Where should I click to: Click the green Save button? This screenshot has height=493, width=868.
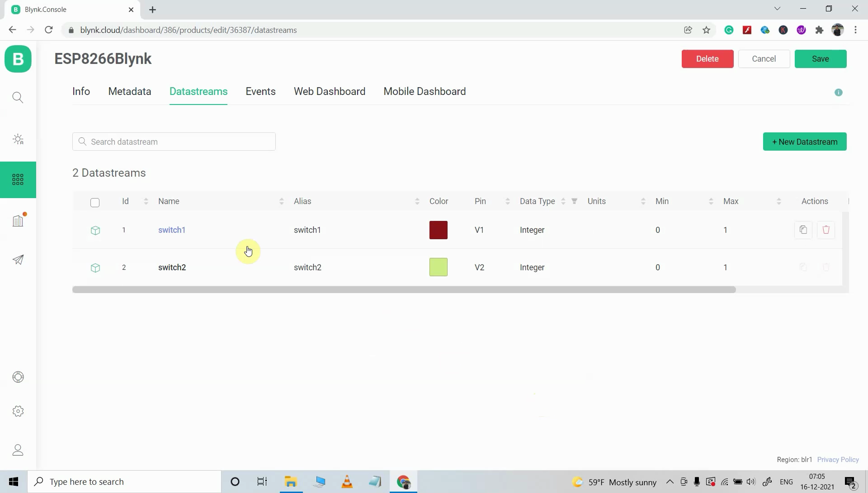(x=821, y=59)
